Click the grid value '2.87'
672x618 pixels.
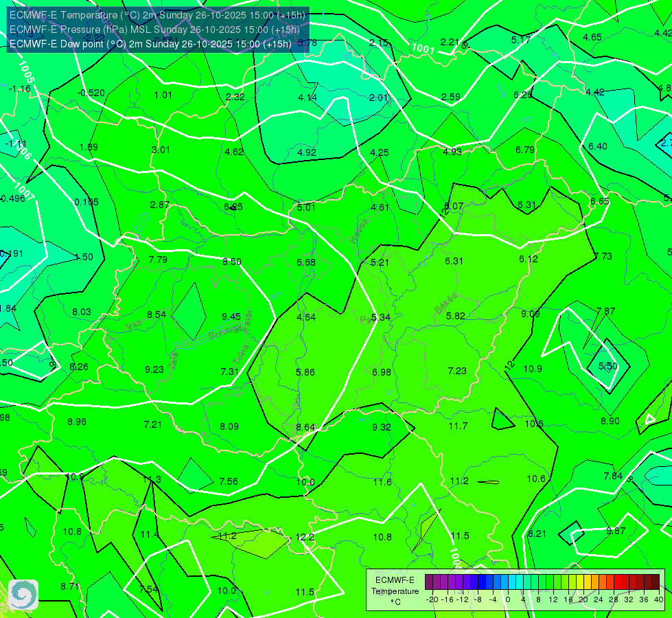click(x=160, y=205)
